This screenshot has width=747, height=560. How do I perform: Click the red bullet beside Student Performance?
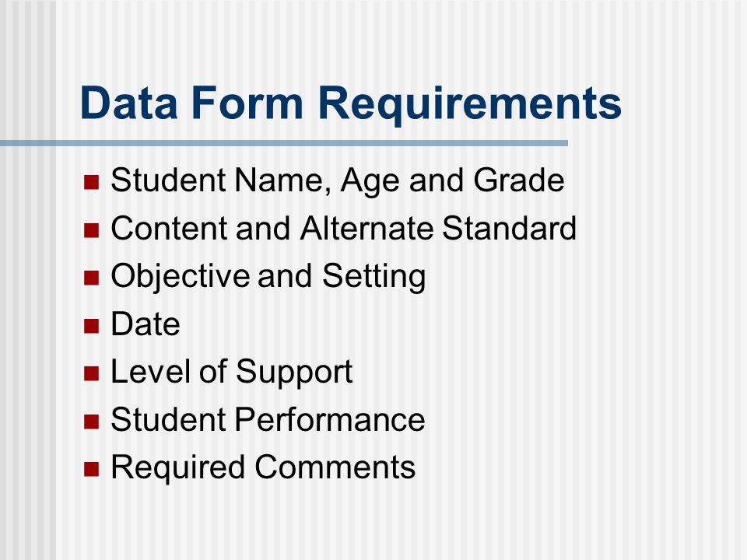tap(91, 422)
